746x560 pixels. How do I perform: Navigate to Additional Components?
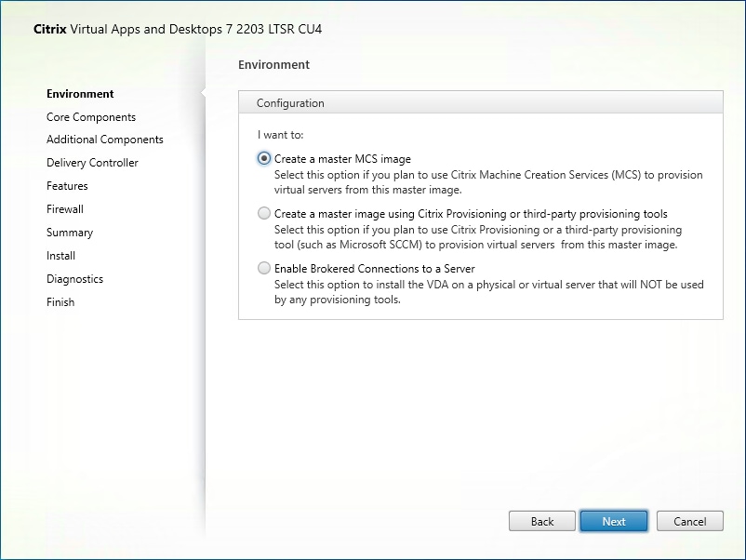pos(104,140)
